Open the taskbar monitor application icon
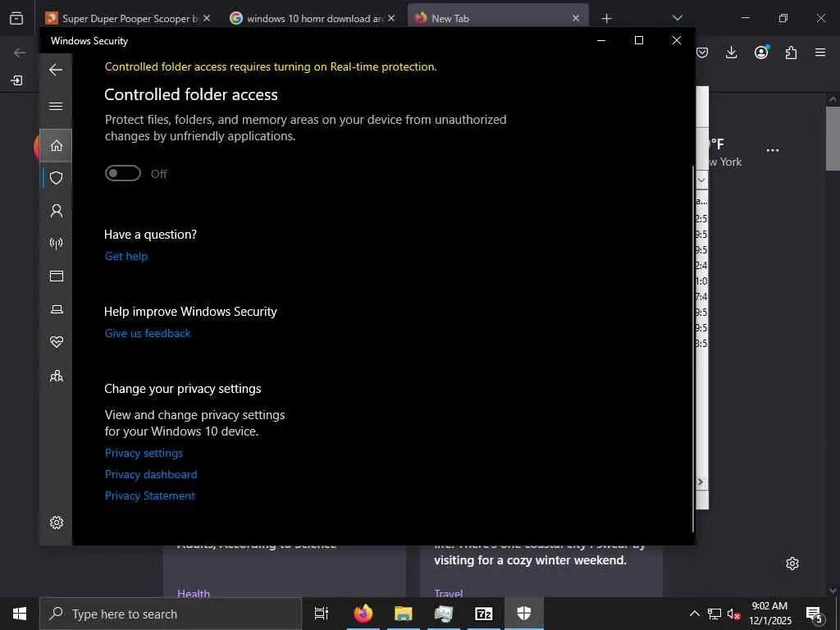Viewport: 840px width, 630px height. (444, 614)
